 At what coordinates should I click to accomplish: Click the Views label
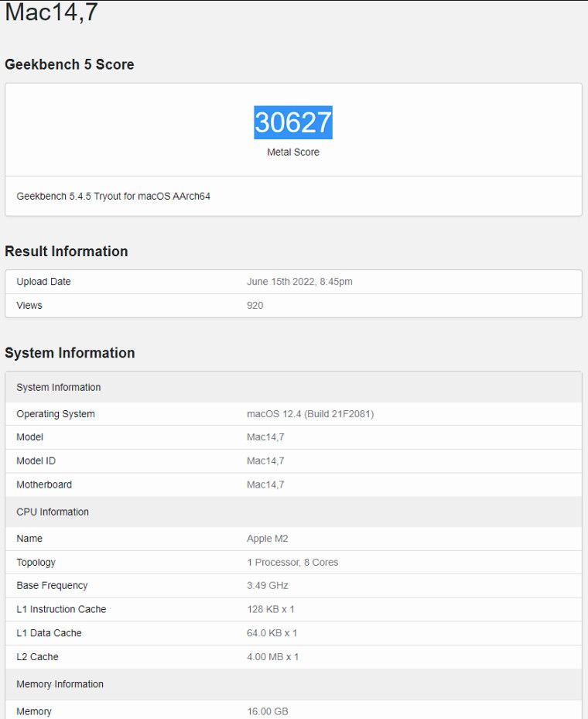tap(29, 306)
